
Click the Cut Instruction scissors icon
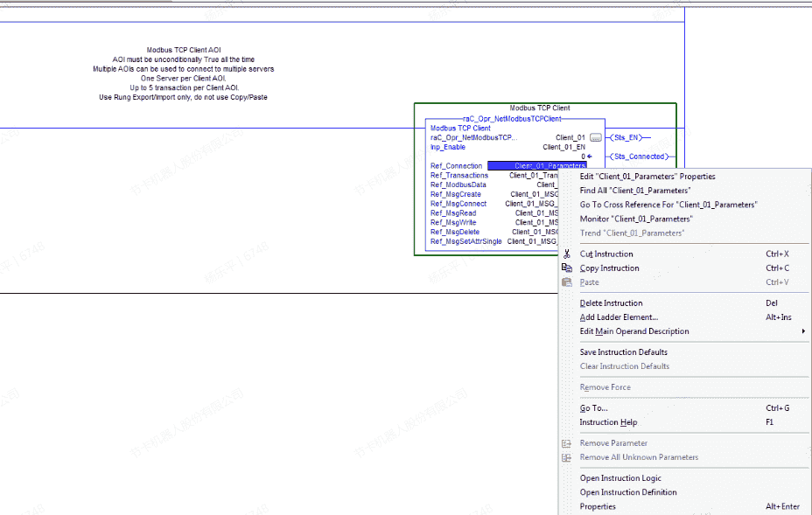coord(566,254)
